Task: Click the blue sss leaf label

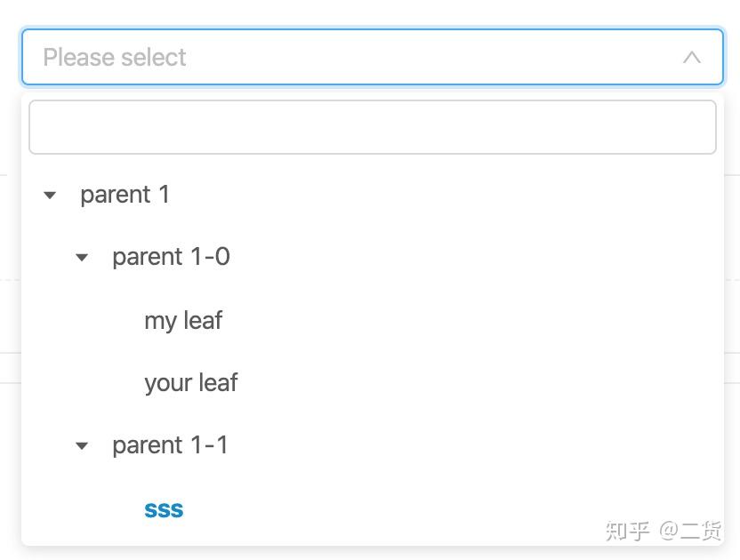Action: tap(164, 509)
